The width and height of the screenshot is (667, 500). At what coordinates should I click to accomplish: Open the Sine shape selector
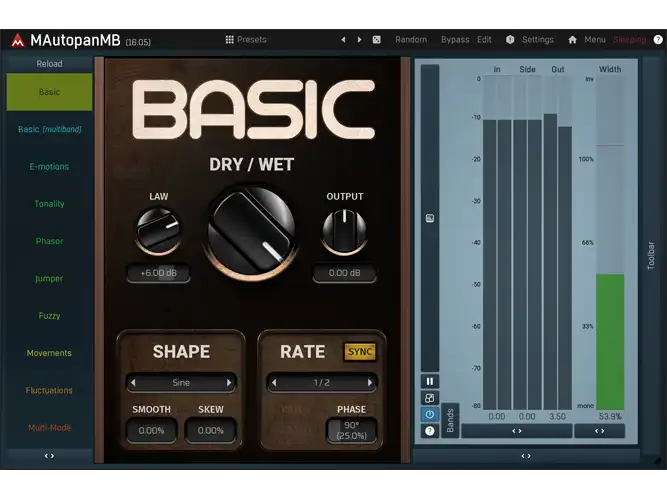(181, 383)
